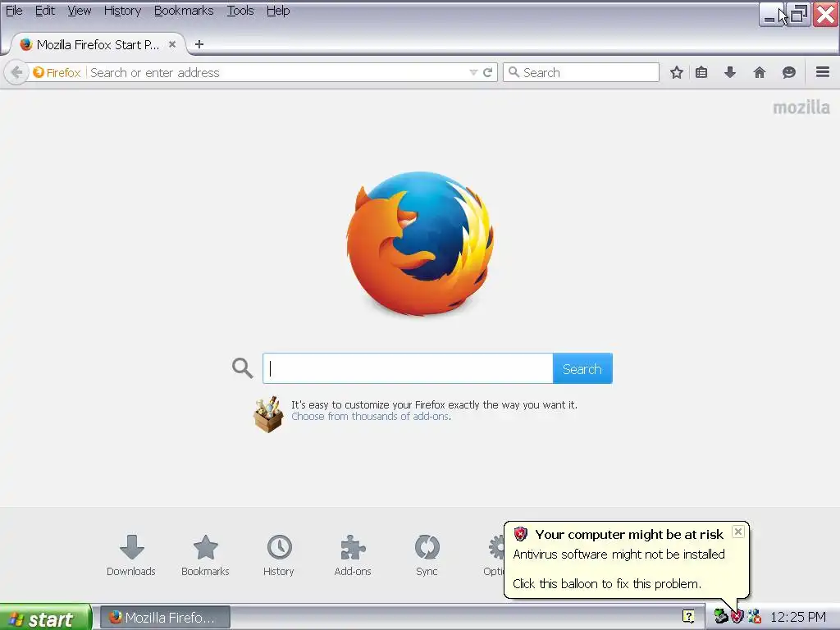Click the Your computer might be at risk balloon
The image size is (840, 630).
point(626,559)
